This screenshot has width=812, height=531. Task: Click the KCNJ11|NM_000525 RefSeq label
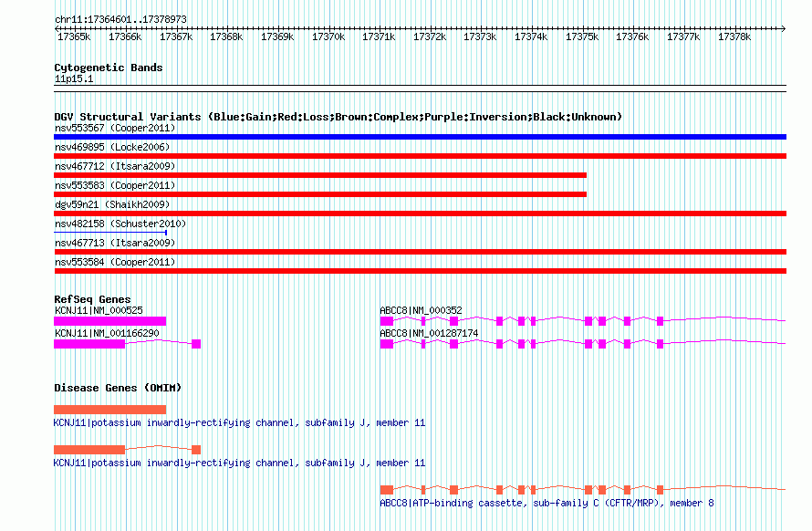99,310
